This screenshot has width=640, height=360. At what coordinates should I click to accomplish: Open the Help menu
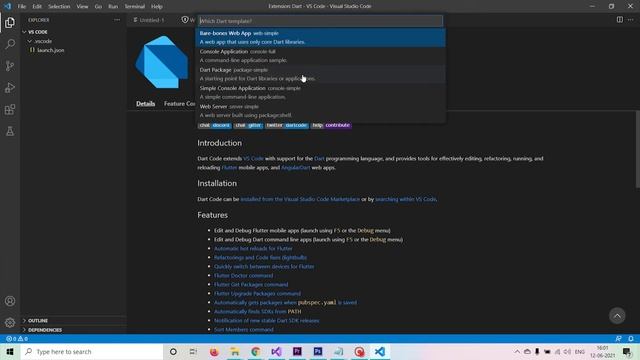click(157, 7)
